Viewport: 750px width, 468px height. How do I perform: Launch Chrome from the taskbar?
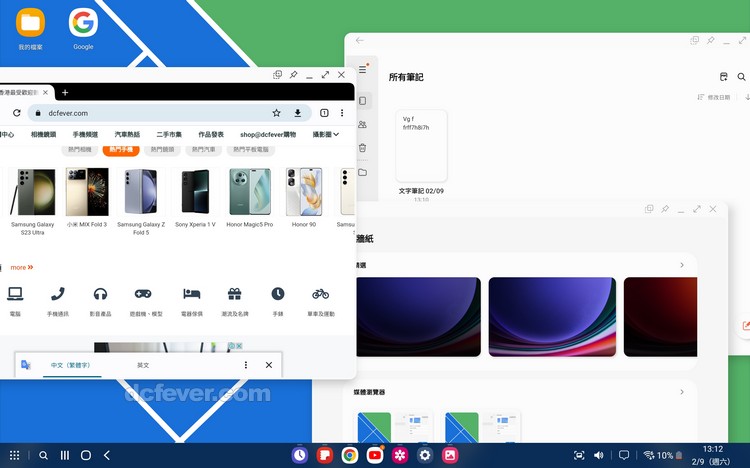tap(350, 455)
